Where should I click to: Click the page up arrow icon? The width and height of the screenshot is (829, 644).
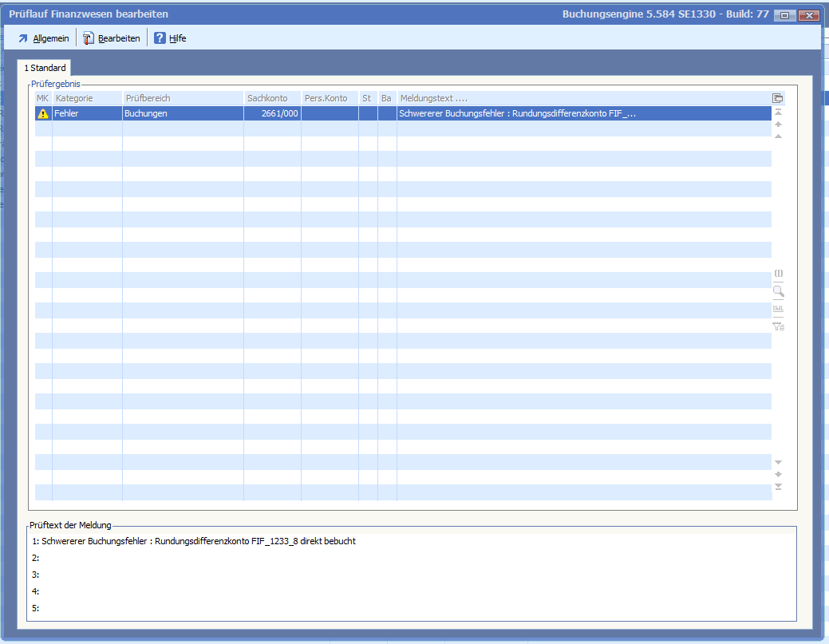(778, 124)
